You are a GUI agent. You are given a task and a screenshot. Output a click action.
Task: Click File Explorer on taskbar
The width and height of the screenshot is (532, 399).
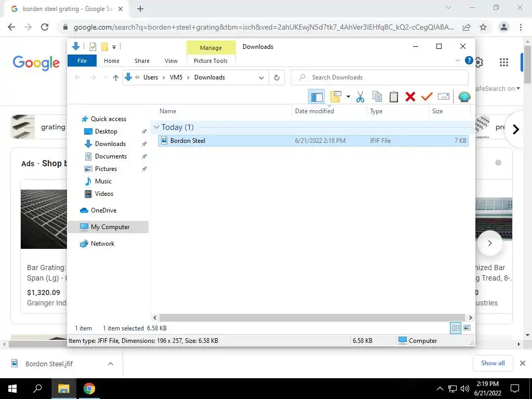[63, 389]
